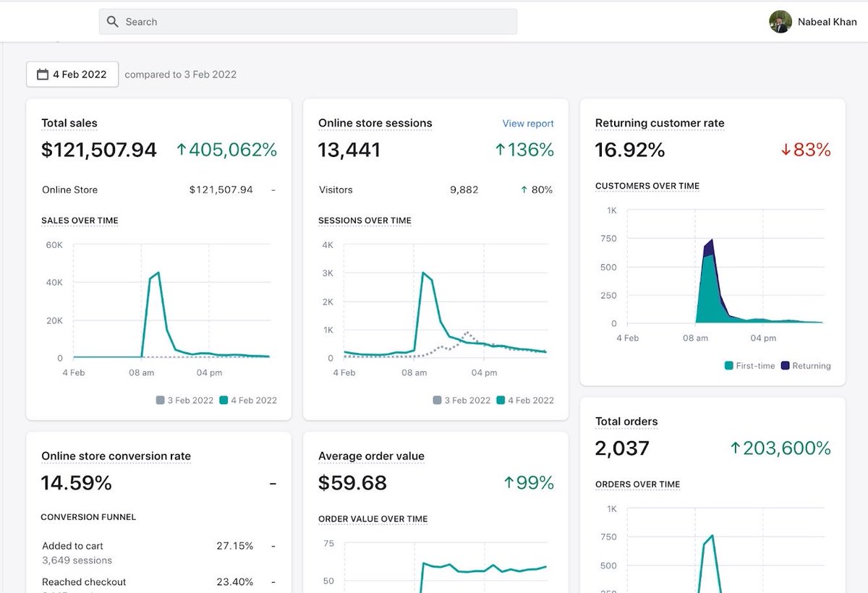
Task: Click ORDERS OVER TIME chart heading
Action: click(x=637, y=485)
